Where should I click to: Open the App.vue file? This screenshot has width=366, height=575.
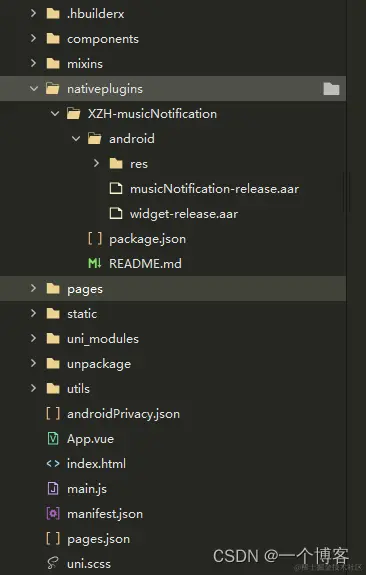[90, 439]
